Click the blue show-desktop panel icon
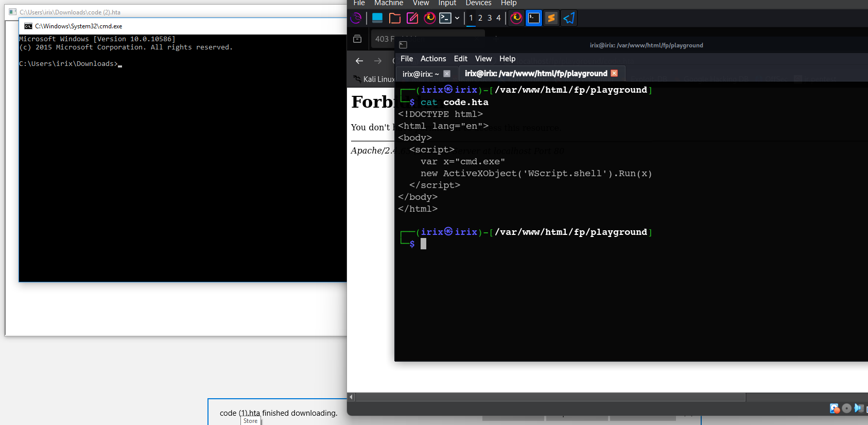 click(x=377, y=18)
